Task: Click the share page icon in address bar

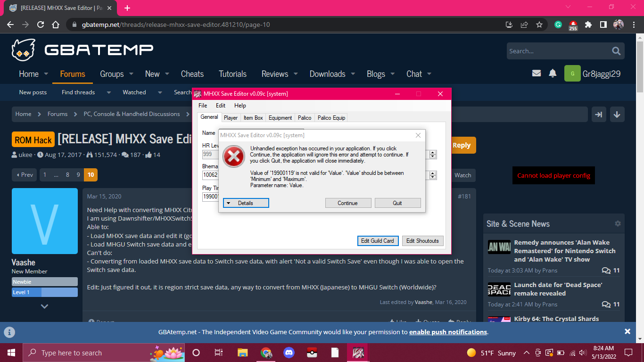Action: tap(524, 25)
